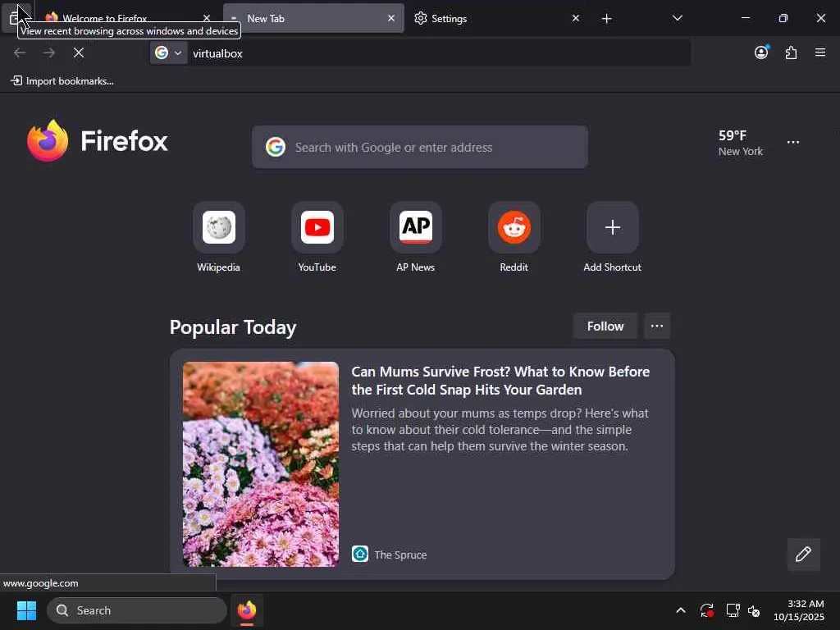Expand the list all tabs chevron
The height and width of the screenshot is (630, 840).
click(677, 18)
